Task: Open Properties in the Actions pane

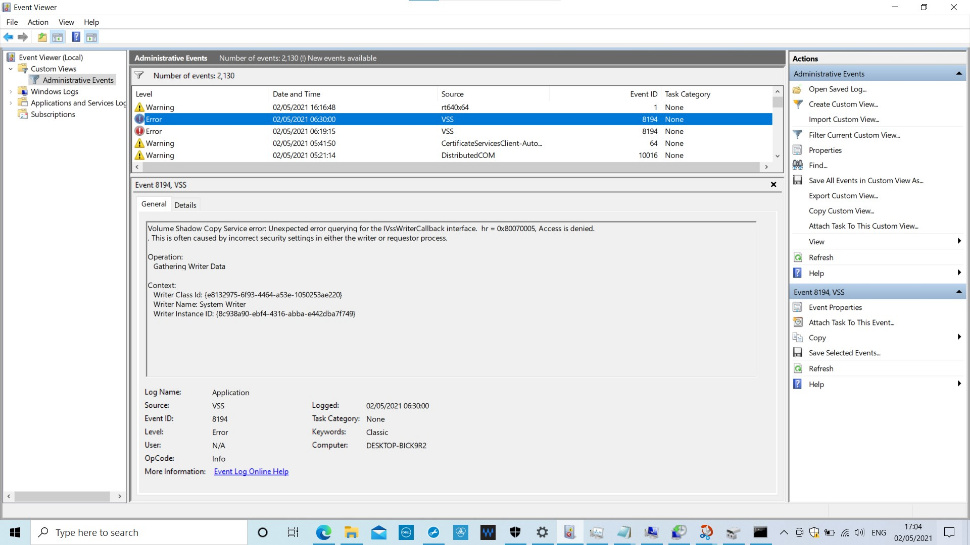Action: [825, 150]
